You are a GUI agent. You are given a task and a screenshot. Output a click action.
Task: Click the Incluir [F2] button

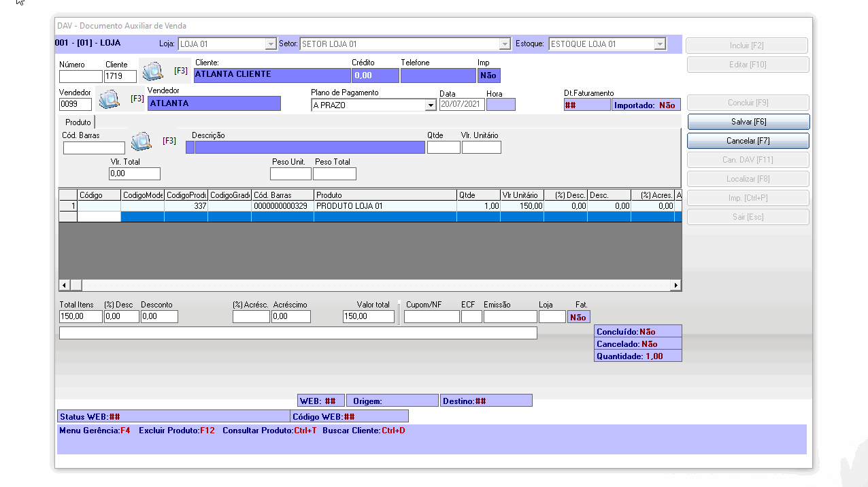coord(747,46)
